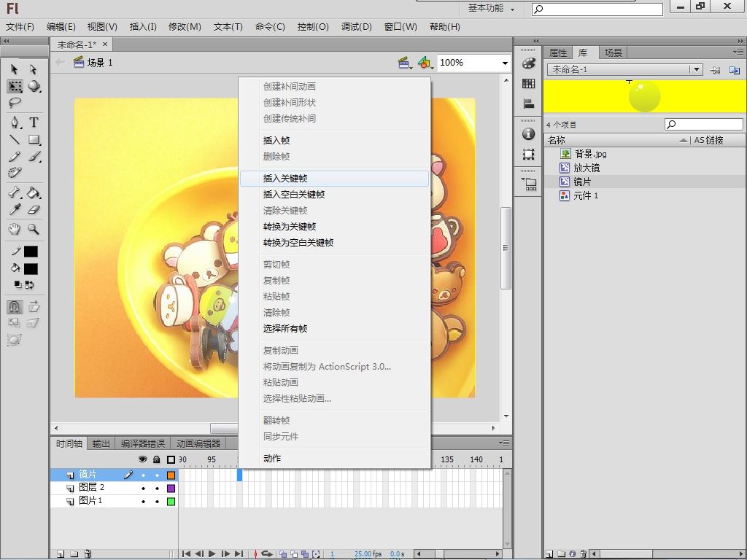Image resolution: width=747 pixels, height=560 pixels.
Task: Toggle the Snap to Objects magnet
Action: pos(15,306)
